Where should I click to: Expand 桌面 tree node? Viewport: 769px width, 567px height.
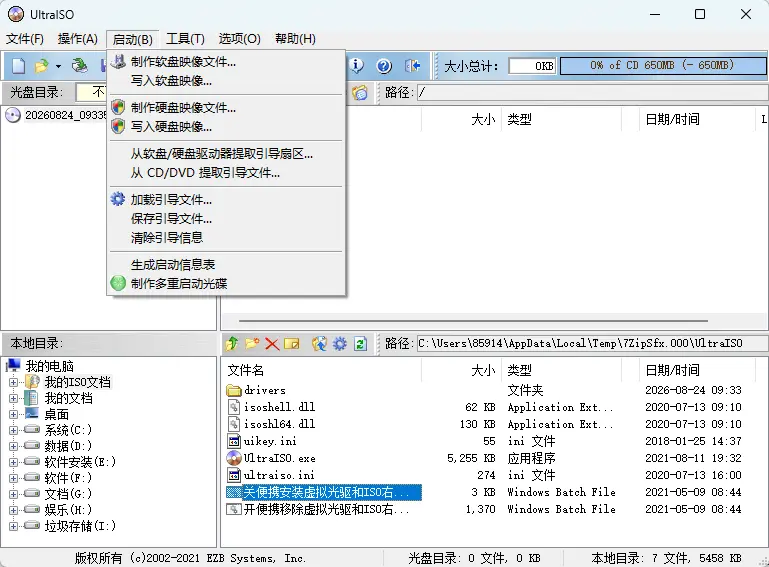pyautogui.click(x=13, y=414)
